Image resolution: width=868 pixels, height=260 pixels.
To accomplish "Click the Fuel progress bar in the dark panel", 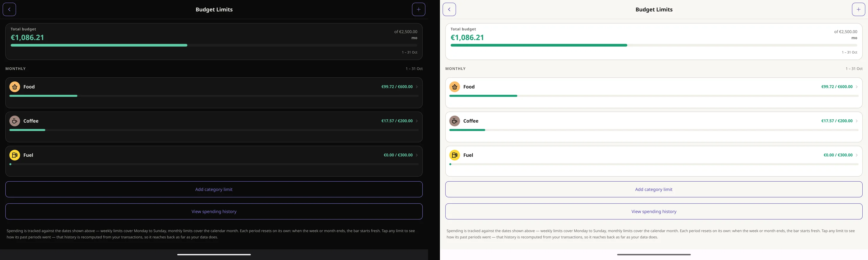I will pyautogui.click(x=214, y=164).
